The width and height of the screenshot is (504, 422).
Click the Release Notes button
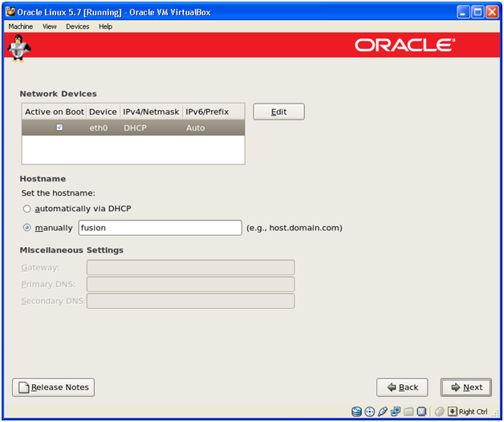(x=53, y=388)
